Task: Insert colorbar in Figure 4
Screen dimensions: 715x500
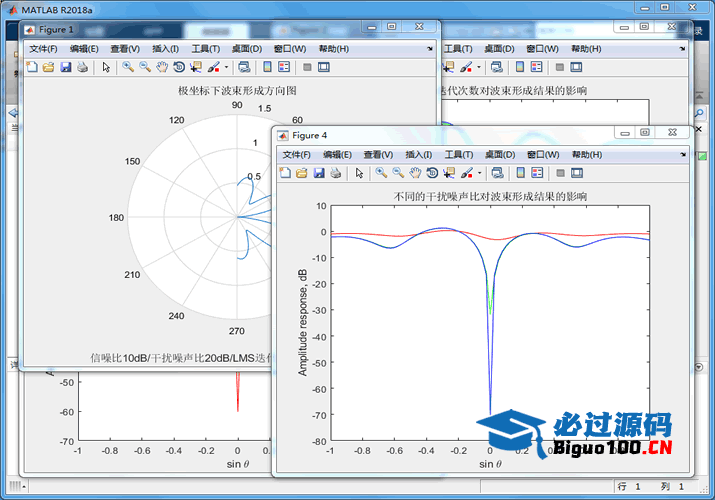Action: tap(520, 173)
